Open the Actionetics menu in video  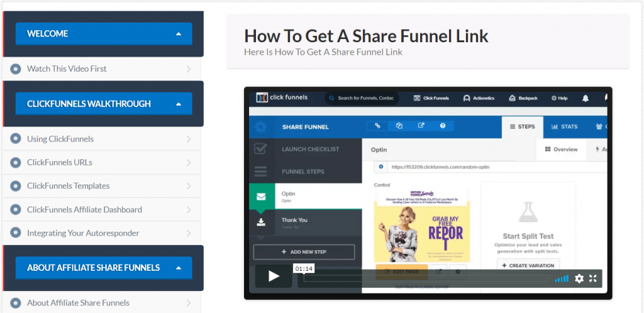pyautogui.click(x=479, y=98)
